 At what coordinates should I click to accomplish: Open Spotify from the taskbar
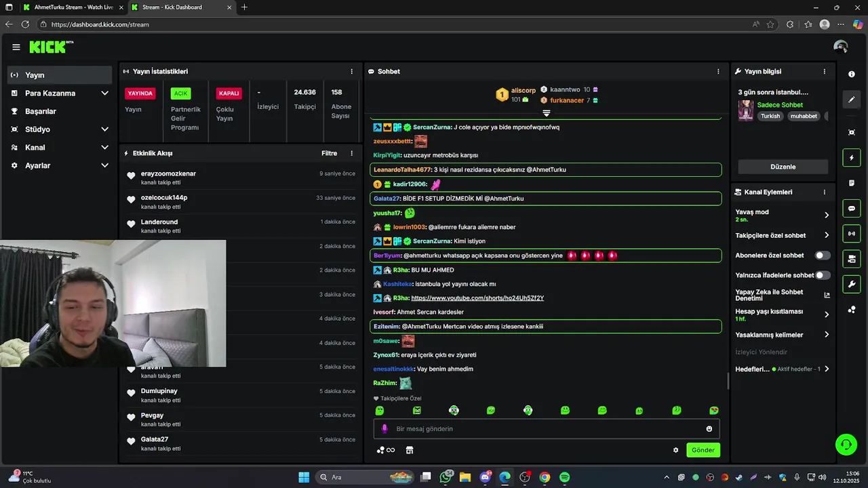564,477
